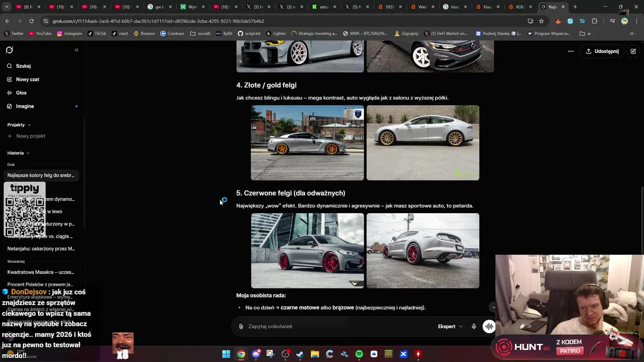Open the Instagram bookmark

pyautogui.click(x=69, y=34)
